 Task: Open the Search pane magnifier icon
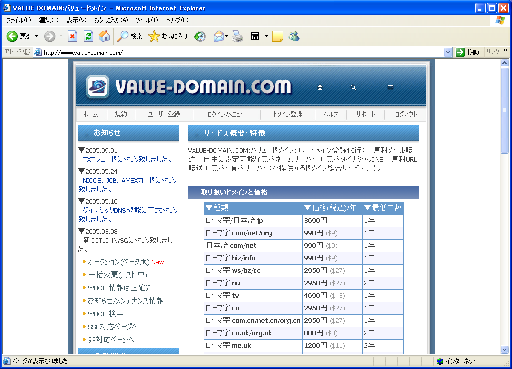coord(123,36)
